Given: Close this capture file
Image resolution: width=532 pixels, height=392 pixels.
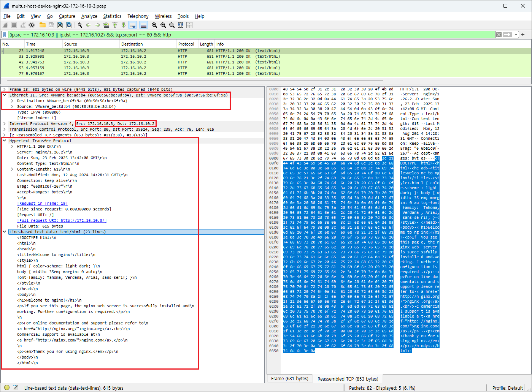Looking at the screenshot, I should (60, 25).
